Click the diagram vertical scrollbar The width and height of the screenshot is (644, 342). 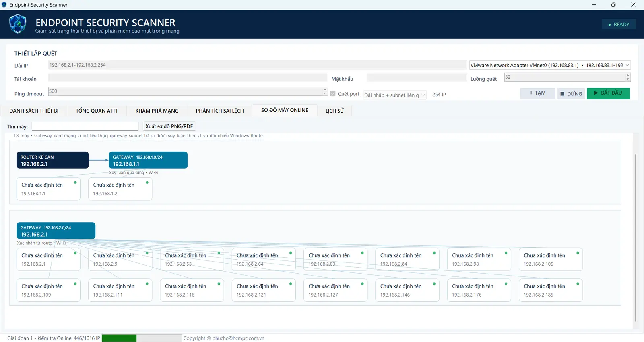click(x=636, y=237)
